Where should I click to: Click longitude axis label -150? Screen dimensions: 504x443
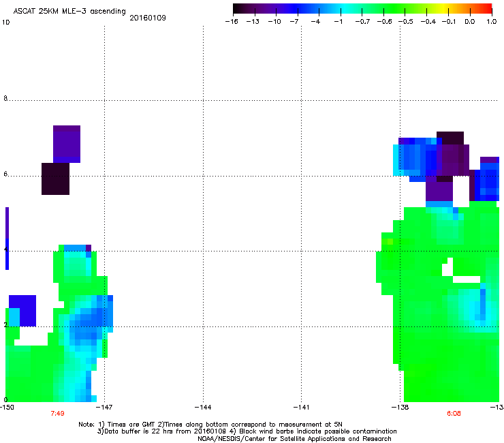click(7, 408)
